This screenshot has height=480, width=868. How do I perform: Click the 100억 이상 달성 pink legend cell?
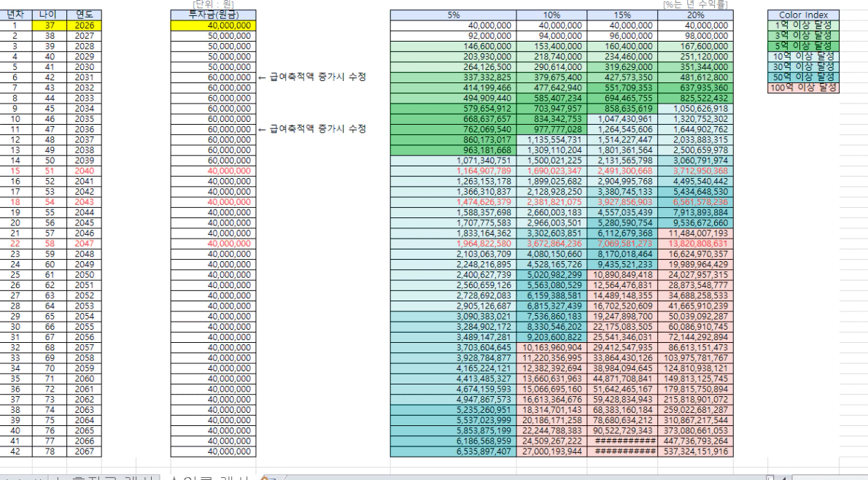point(803,88)
